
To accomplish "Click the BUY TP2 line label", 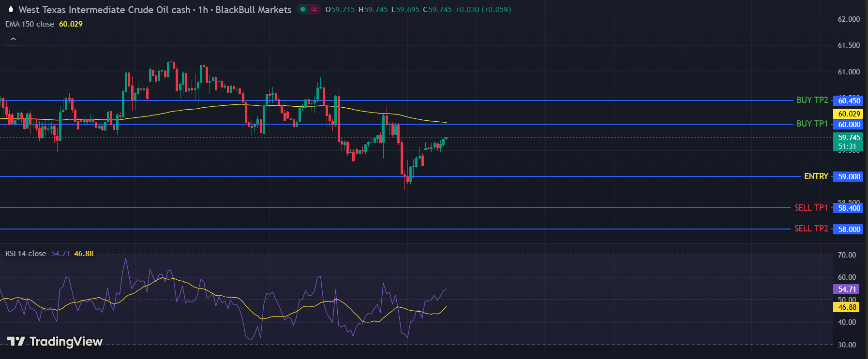I will coord(812,100).
